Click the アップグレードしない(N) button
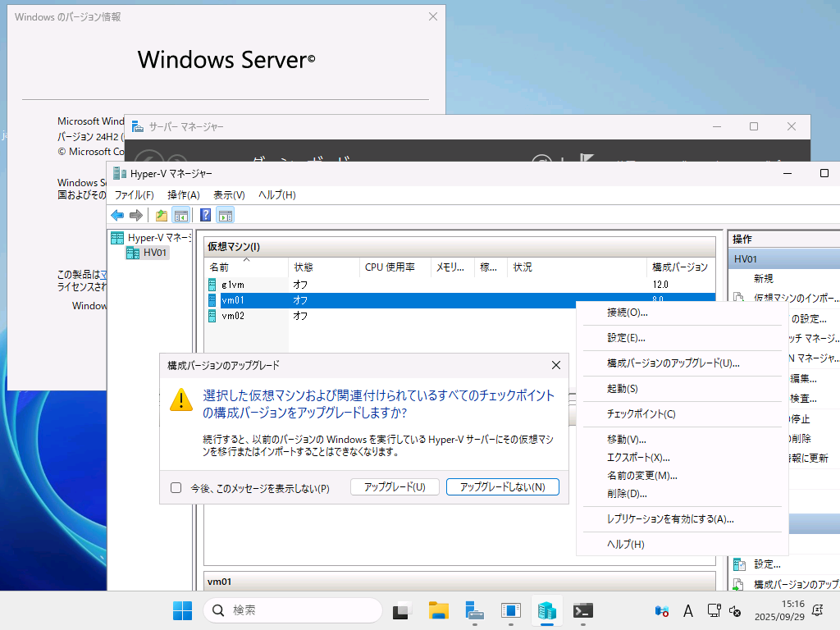Viewport: 840px width, 630px height. click(x=502, y=486)
